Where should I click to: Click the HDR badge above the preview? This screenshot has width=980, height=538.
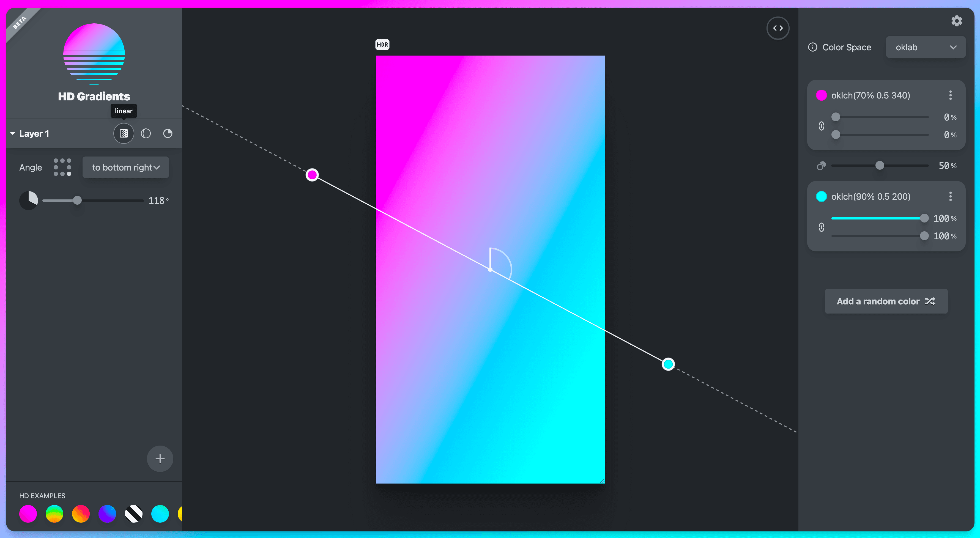pyautogui.click(x=382, y=45)
